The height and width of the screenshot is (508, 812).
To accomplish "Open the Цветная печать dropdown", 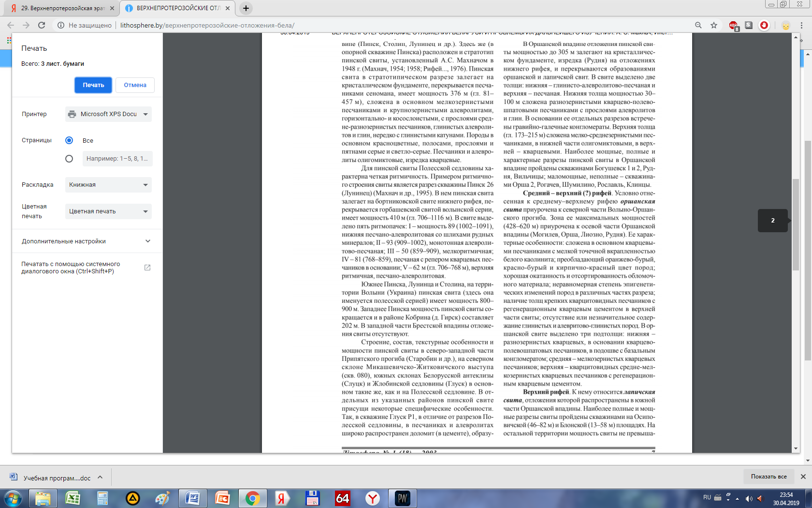I will 108,211.
